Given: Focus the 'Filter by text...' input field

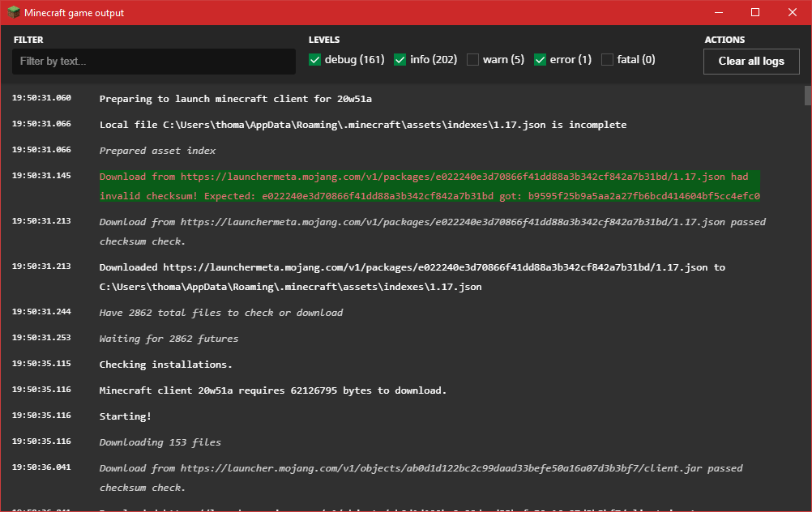Looking at the screenshot, I should tap(154, 62).
